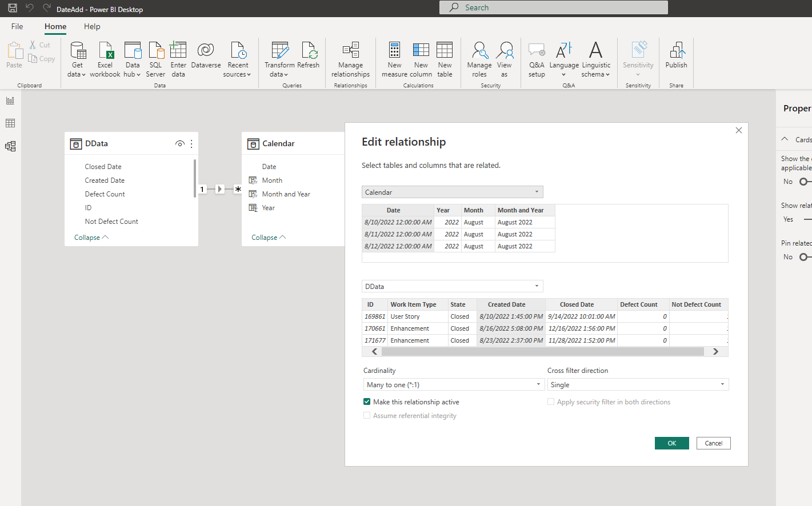Open Dataverse connector

206,56
